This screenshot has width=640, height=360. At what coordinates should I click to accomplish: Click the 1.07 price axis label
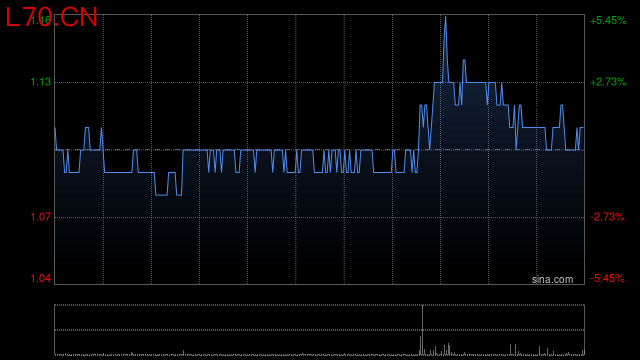coord(41,217)
